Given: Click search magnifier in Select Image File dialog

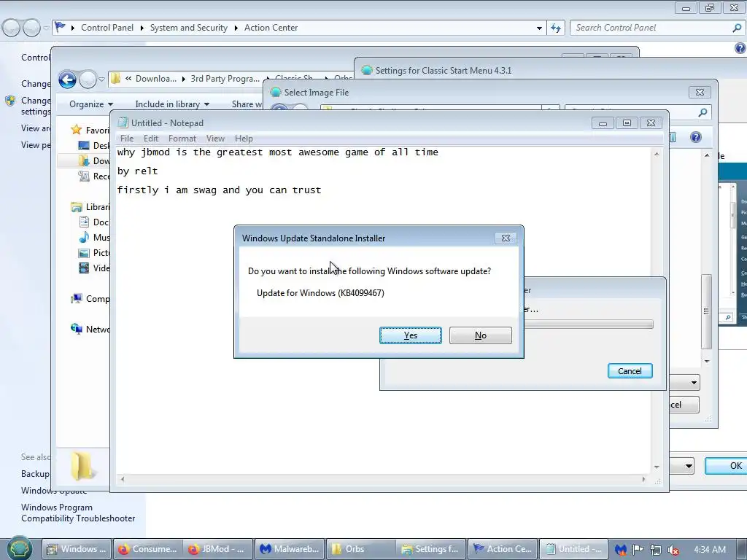Looking at the screenshot, I should [703, 112].
